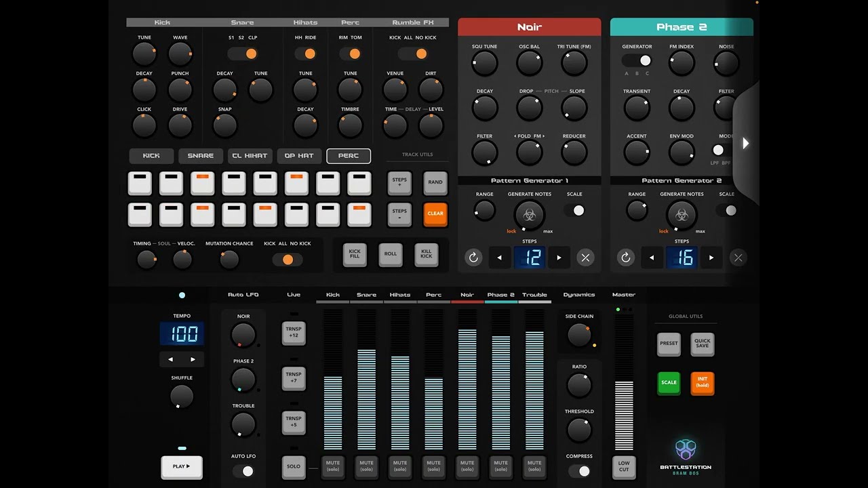Click Battlestation Bram Bos logo

[686, 456]
